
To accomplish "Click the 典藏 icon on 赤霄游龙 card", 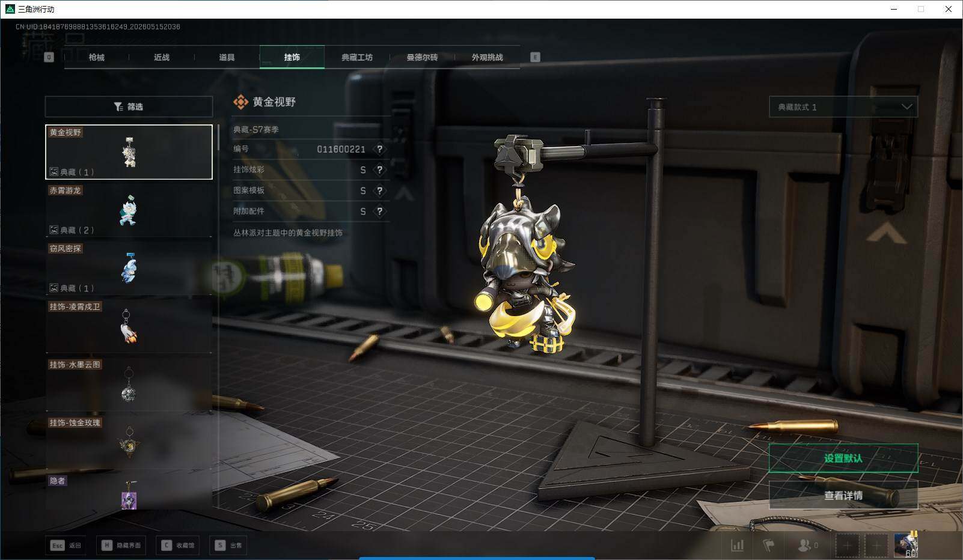I will [53, 230].
